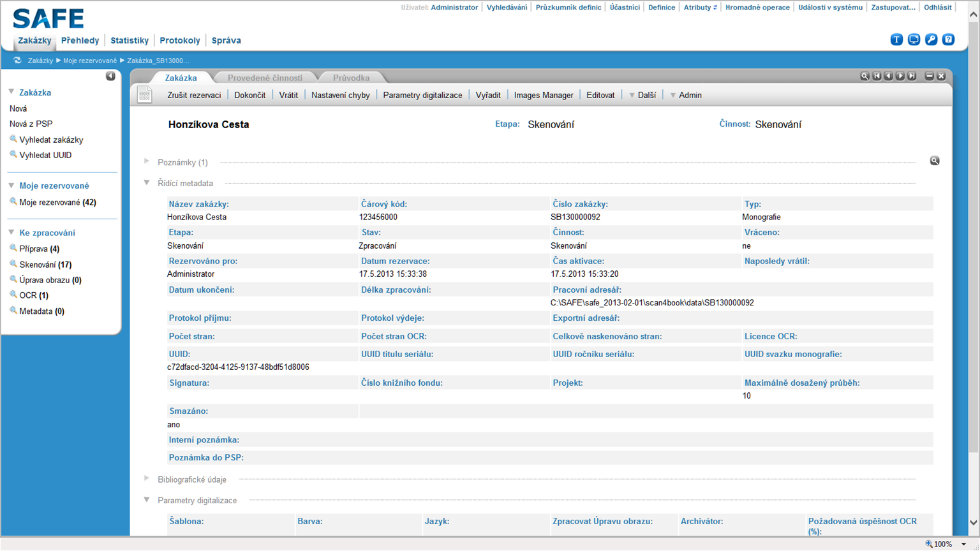Click the monitor display icon in header

click(914, 40)
